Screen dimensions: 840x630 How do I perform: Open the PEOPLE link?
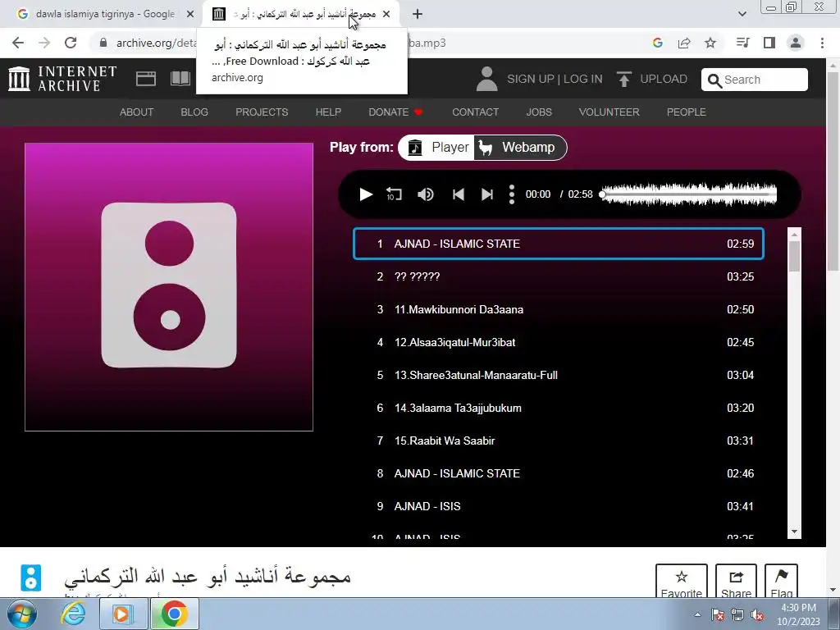687,112
